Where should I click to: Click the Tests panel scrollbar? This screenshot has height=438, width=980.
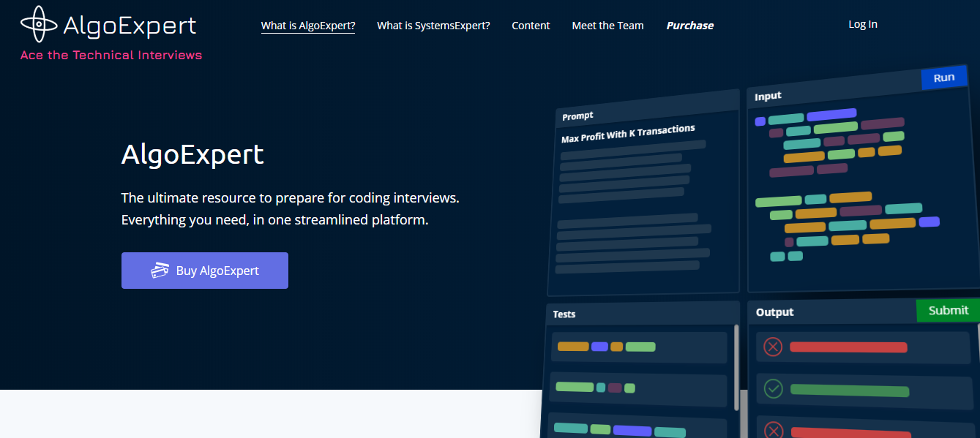point(736,366)
